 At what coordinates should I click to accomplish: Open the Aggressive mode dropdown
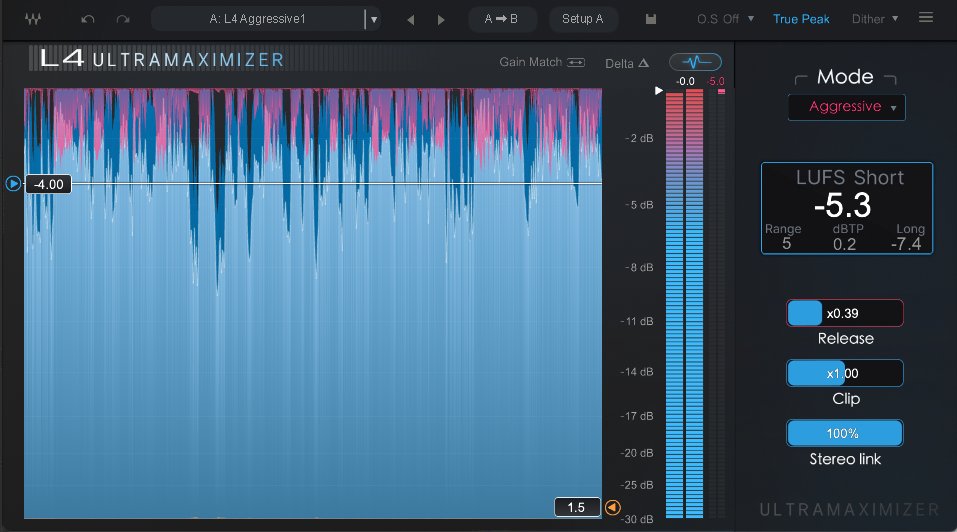tap(847, 107)
